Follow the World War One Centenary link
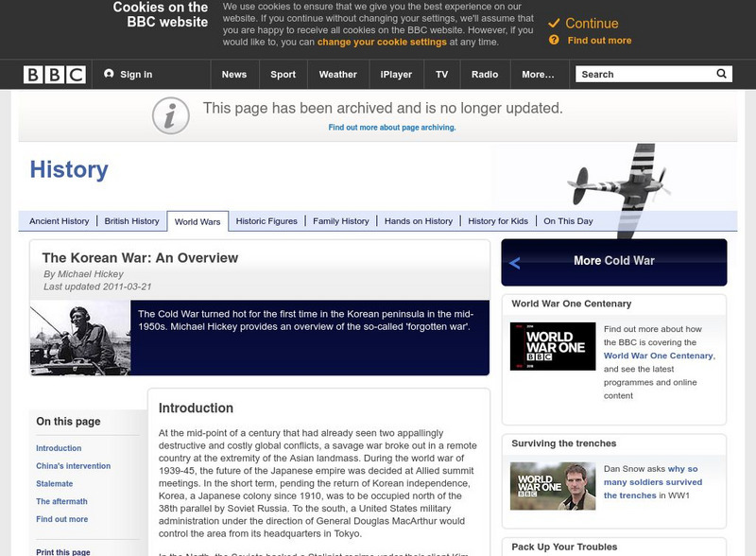The height and width of the screenshot is (556, 756). [661, 354]
